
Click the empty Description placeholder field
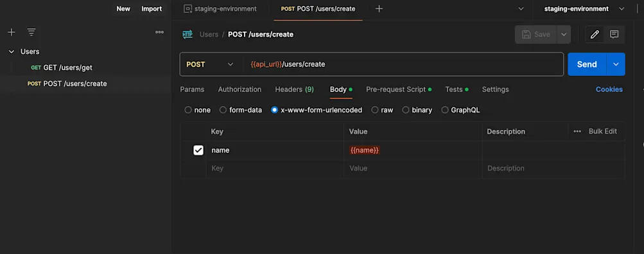(553, 168)
